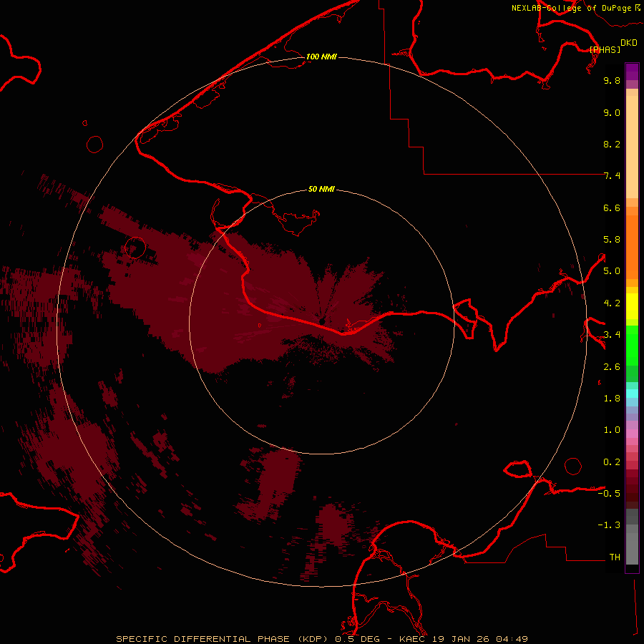Click the radar site dot at the rings' center
This screenshot has height=644, width=644.
coord(322,321)
